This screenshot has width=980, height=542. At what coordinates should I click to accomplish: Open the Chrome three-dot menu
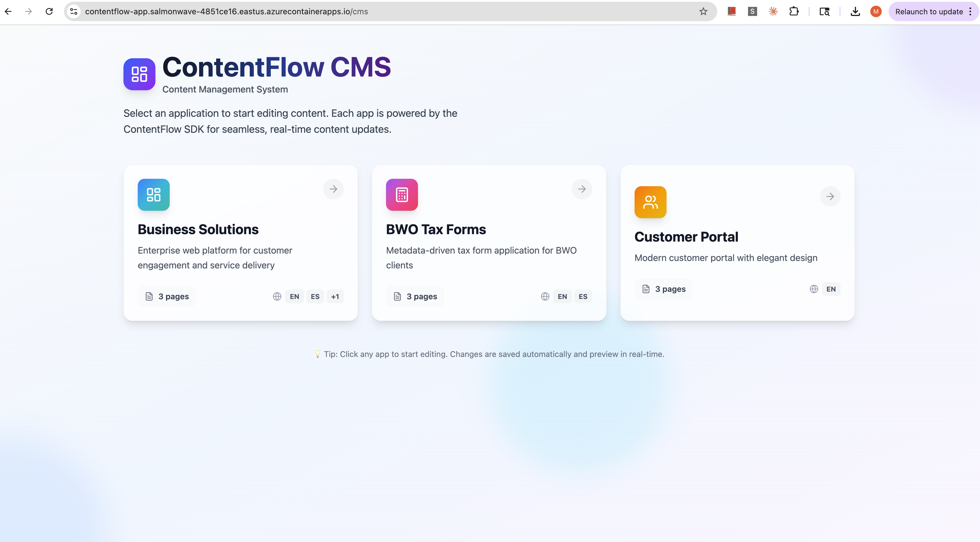[x=971, y=11]
